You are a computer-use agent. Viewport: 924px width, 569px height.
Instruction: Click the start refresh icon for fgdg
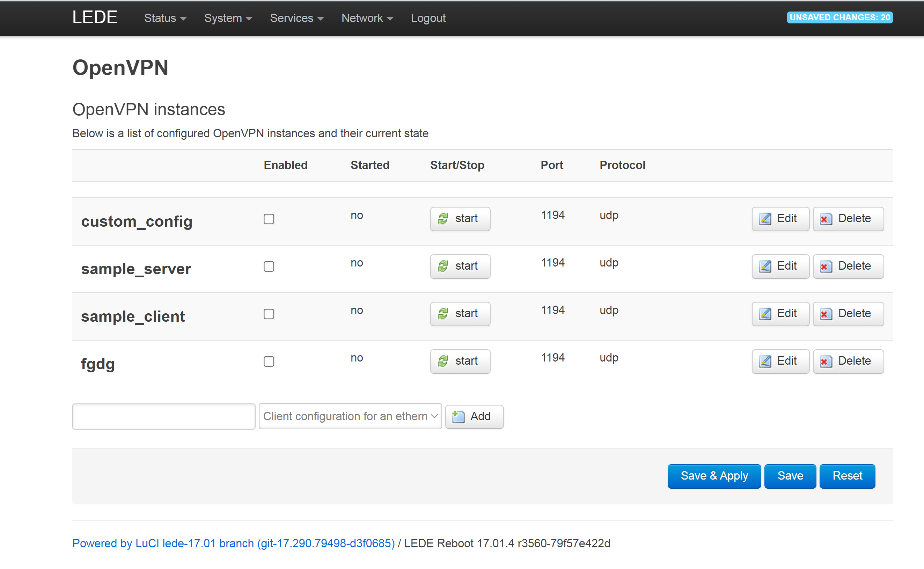(443, 361)
